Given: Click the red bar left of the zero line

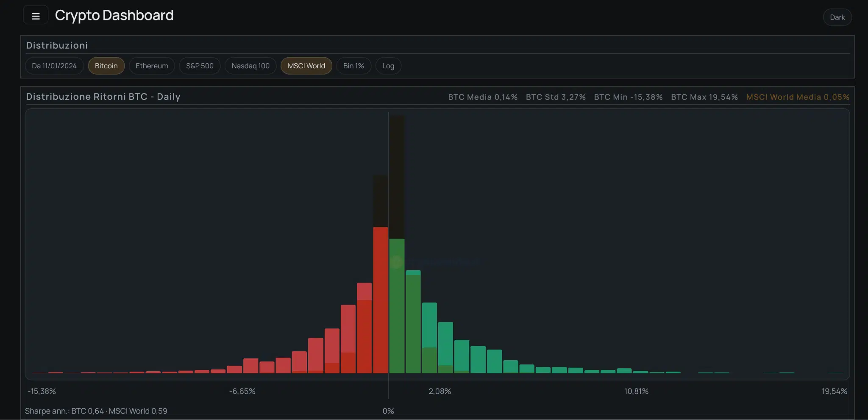Looking at the screenshot, I should point(380,297).
